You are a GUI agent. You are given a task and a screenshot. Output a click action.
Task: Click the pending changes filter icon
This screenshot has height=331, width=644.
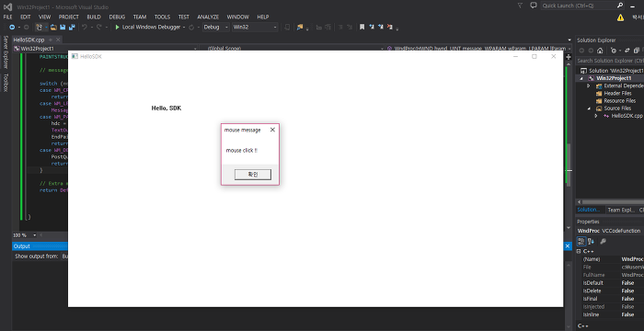pyautogui.click(x=614, y=51)
